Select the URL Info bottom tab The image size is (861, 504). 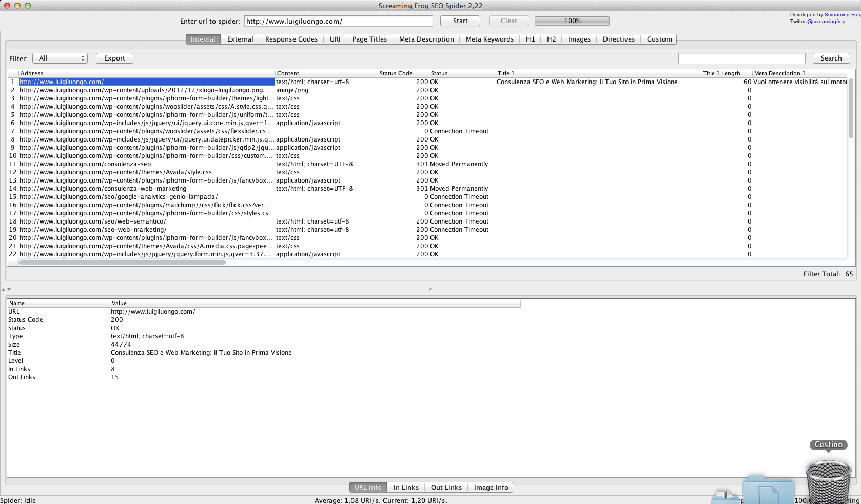click(x=368, y=488)
